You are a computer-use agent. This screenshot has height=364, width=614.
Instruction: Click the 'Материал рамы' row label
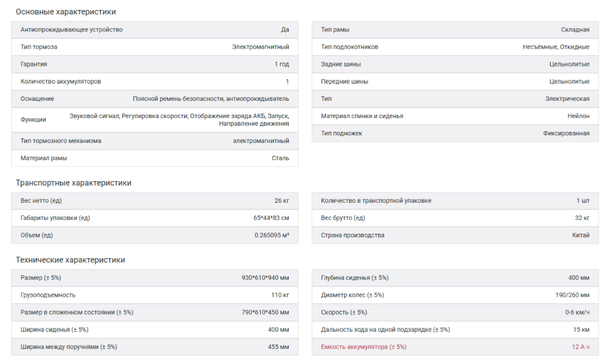[x=44, y=158]
